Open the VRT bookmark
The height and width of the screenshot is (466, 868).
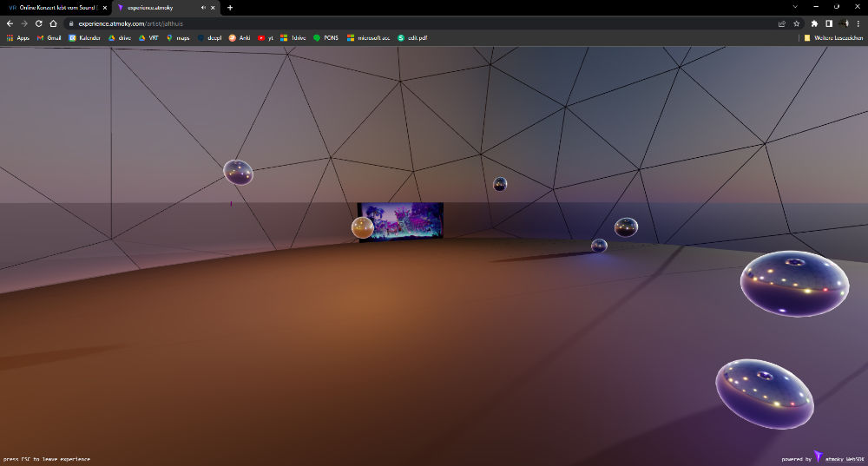tap(148, 38)
